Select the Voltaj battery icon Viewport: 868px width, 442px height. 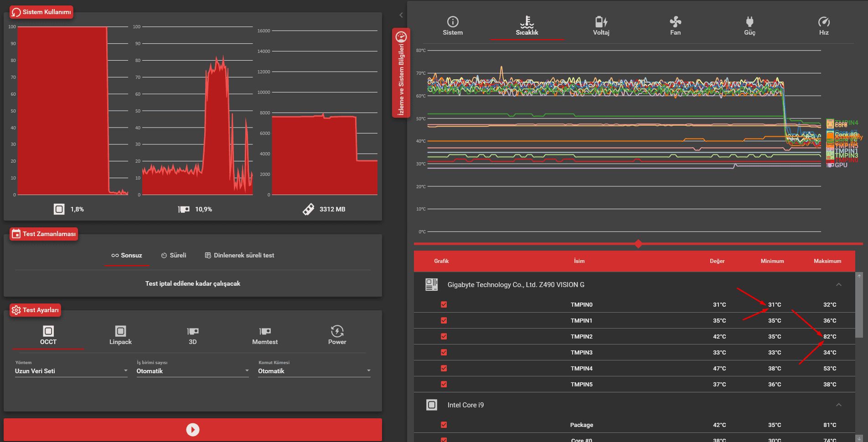coord(601,22)
